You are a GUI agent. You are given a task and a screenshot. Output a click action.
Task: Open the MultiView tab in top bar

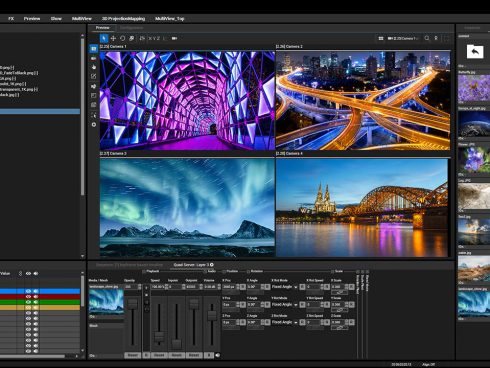pos(82,19)
